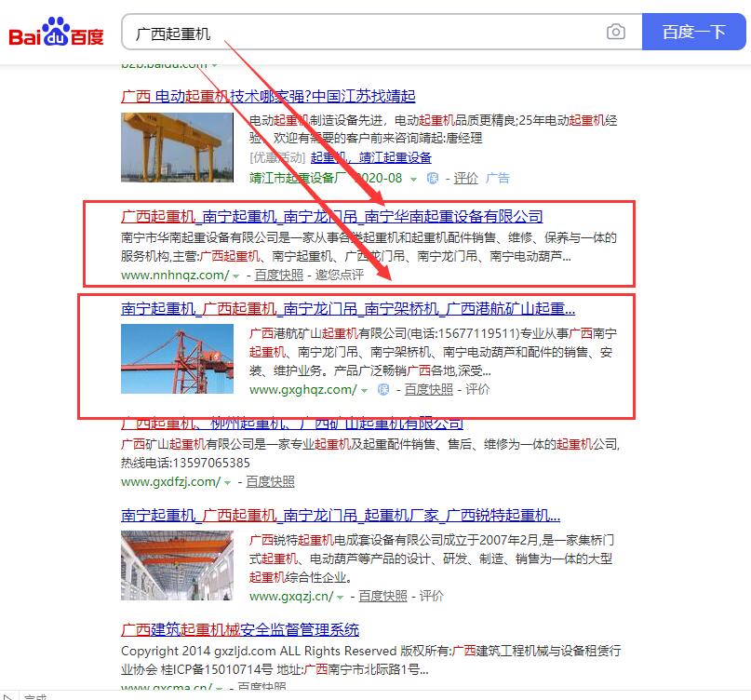Click the 保 badge on 靖江 ad result
751x700 pixels.
click(x=433, y=178)
